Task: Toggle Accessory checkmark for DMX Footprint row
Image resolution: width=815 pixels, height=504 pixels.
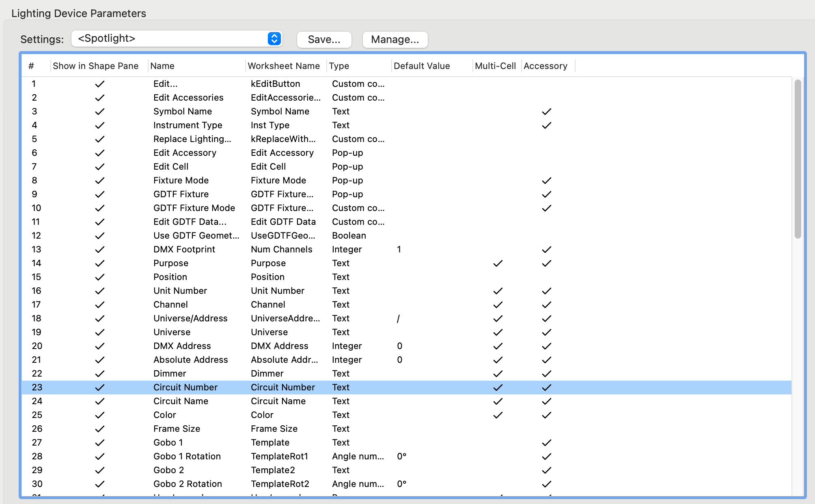Action: [x=546, y=250]
